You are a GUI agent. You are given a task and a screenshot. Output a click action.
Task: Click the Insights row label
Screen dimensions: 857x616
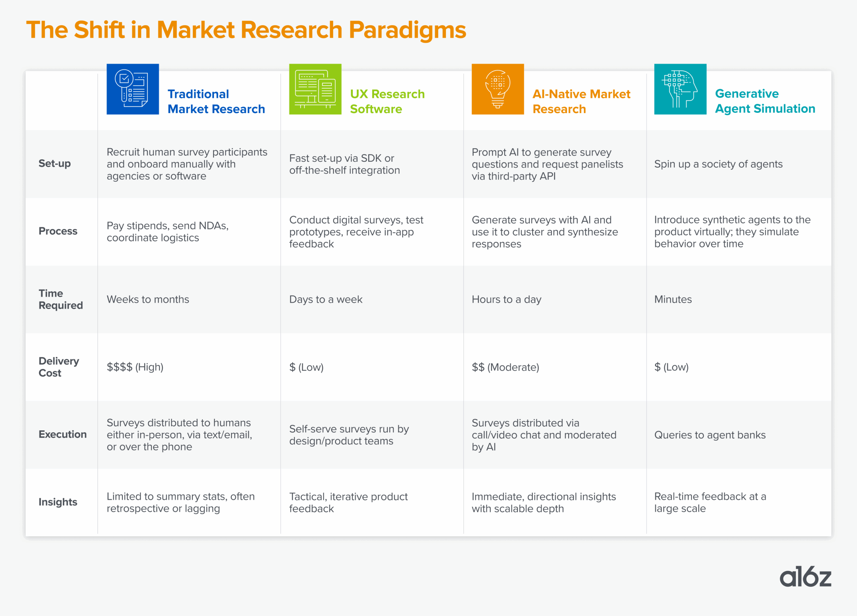58,502
